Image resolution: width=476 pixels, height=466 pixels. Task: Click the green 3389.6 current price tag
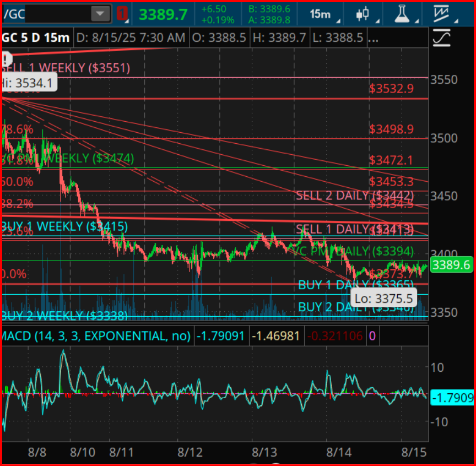[x=451, y=265]
